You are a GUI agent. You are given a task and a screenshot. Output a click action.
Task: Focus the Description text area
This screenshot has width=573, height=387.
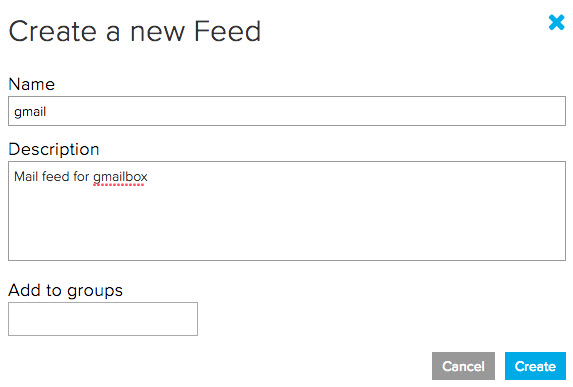click(287, 211)
